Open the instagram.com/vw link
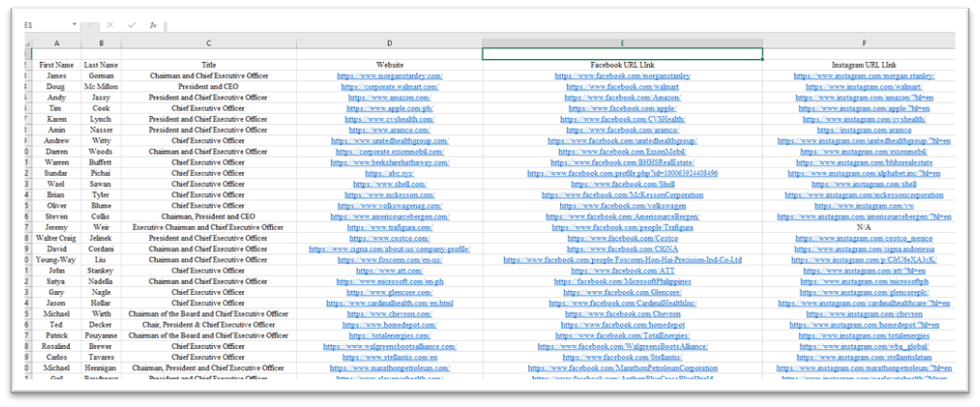 [x=864, y=205]
